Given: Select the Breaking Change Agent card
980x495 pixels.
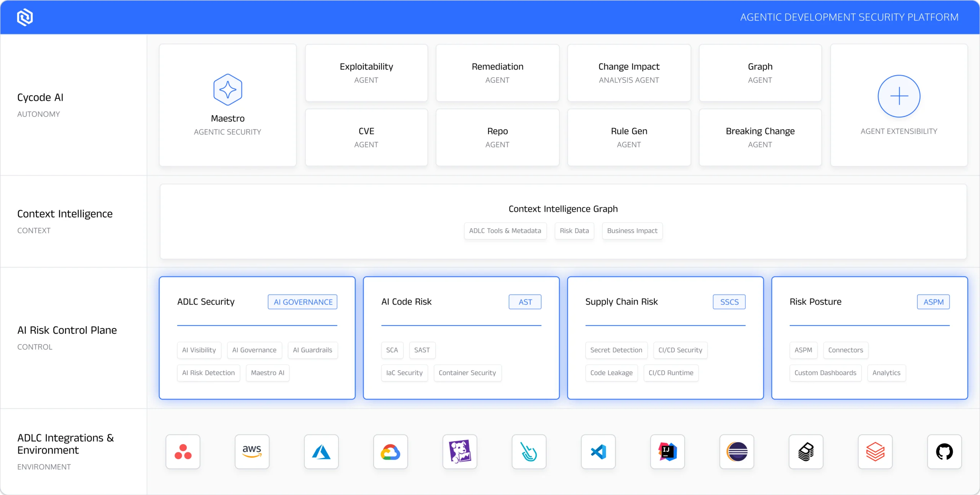Looking at the screenshot, I should tap(760, 137).
